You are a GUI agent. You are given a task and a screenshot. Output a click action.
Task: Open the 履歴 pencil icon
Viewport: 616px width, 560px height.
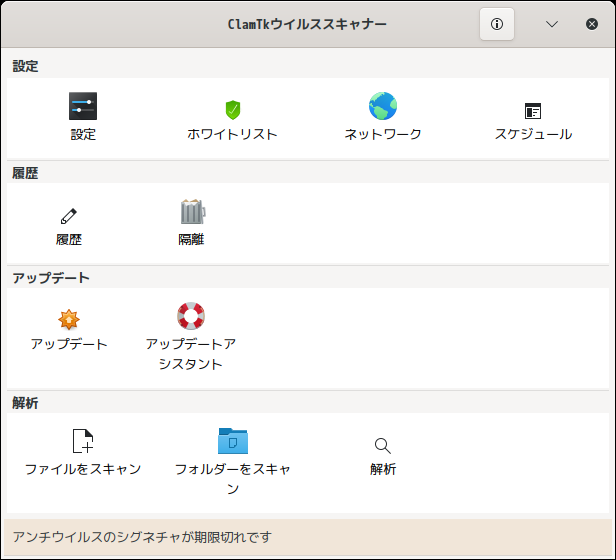point(69,216)
